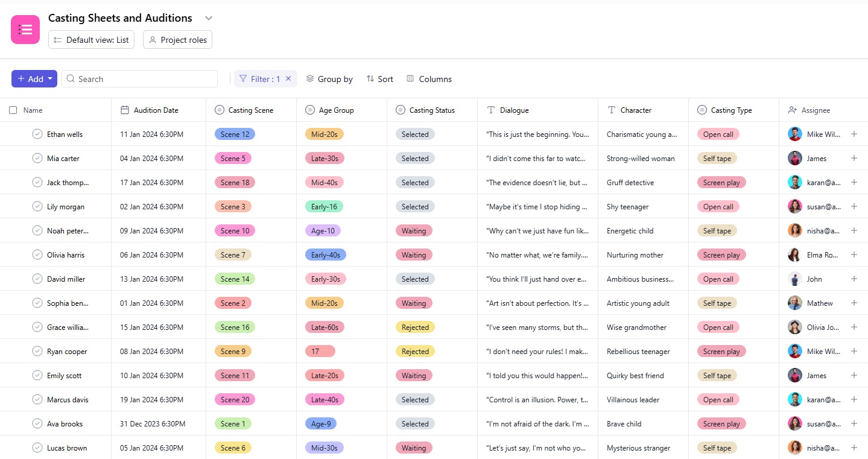The height and width of the screenshot is (459, 868).
Task: Click the plus icon on Ethan wells row
Action: click(854, 134)
